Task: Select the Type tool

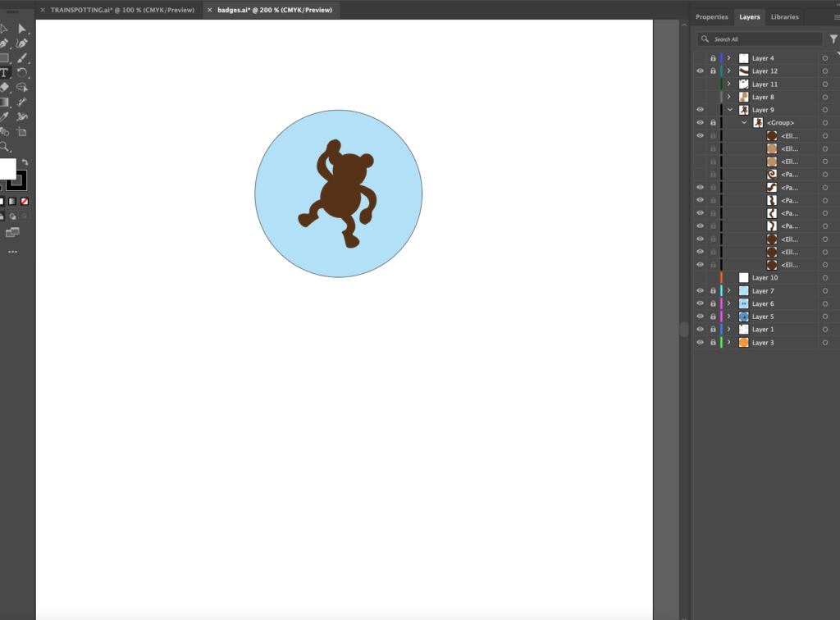Action: click(x=4, y=73)
